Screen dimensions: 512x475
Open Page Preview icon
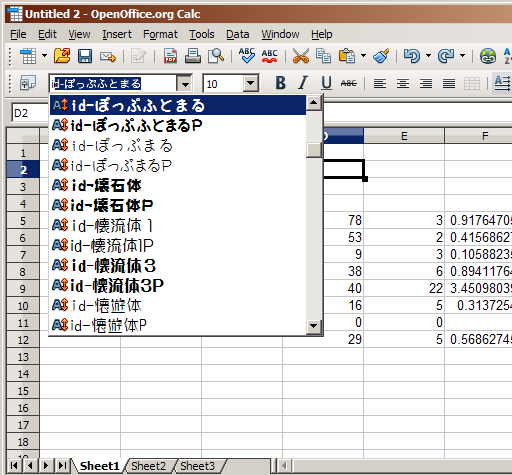[216, 56]
